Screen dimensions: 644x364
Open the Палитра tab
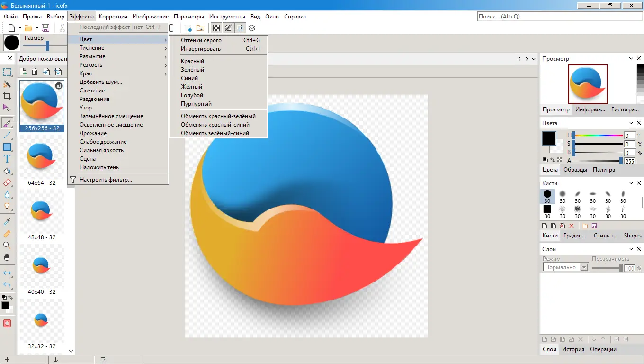pos(604,170)
